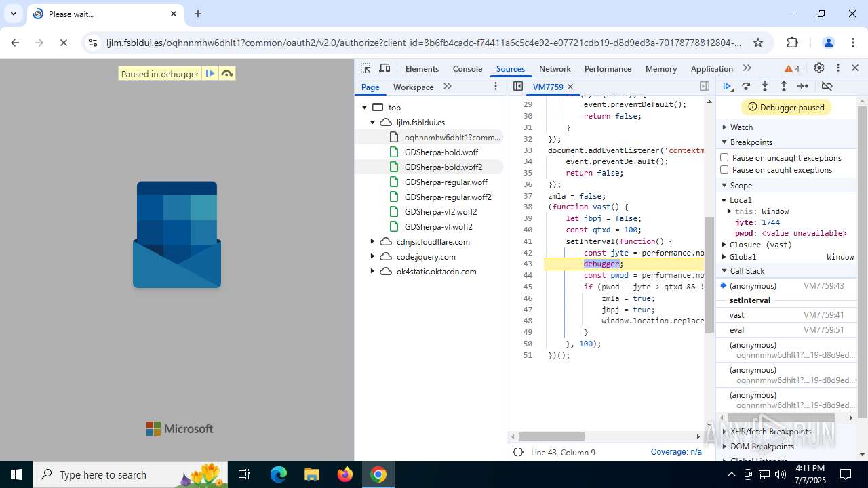The image size is (868, 488).
Task: Resume execution from the Paused in debugger overlay
Action: pyautogui.click(x=210, y=73)
